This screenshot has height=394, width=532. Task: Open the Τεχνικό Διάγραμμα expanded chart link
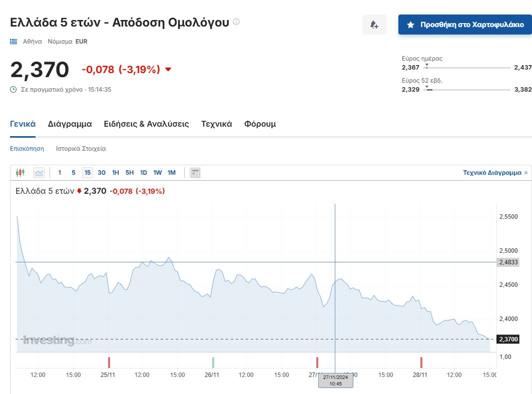[495, 173]
